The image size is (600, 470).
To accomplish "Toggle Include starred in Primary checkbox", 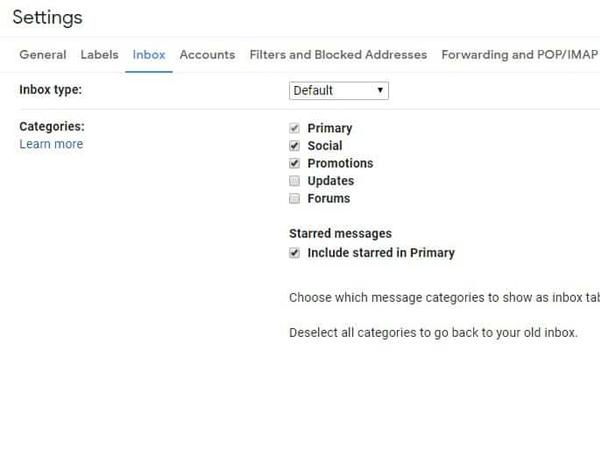I will click(x=294, y=254).
